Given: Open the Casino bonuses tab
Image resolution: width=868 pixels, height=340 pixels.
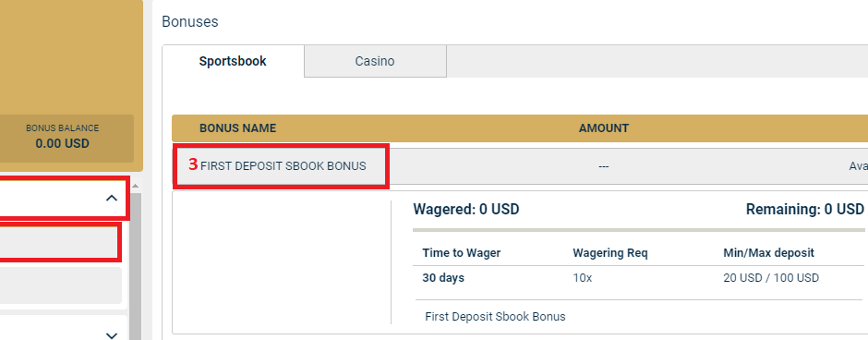Looking at the screenshot, I should click(x=375, y=61).
